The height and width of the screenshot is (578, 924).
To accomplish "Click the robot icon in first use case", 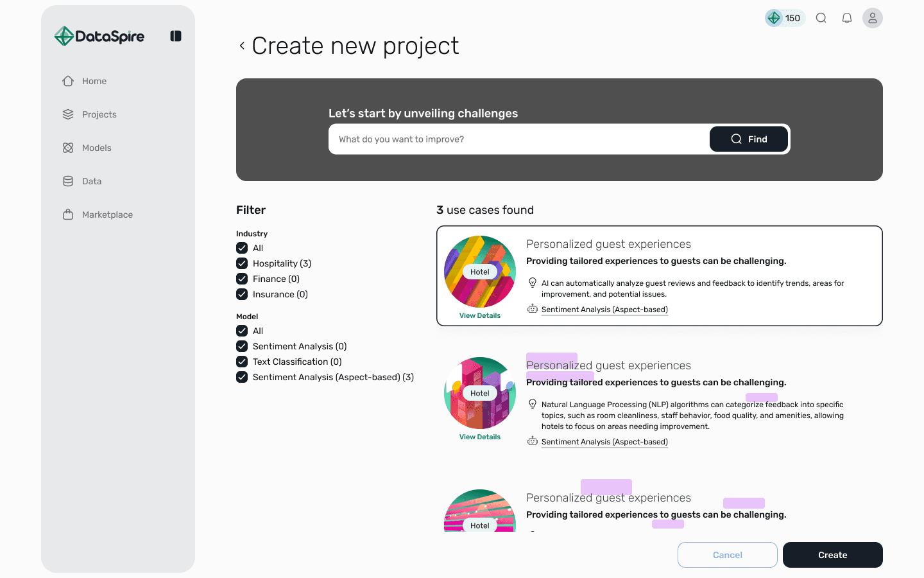I will coord(533,309).
